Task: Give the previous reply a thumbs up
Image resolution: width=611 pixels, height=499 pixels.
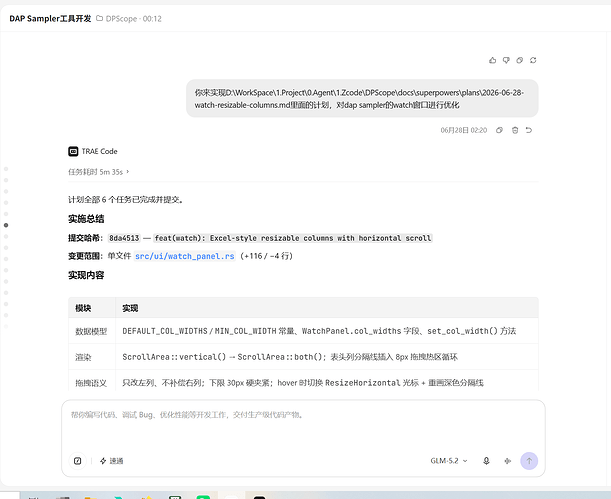Action: click(493, 60)
